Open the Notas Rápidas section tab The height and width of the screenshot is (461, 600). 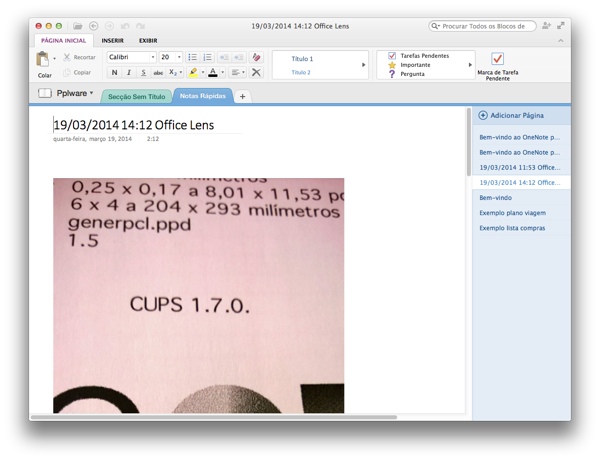203,96
